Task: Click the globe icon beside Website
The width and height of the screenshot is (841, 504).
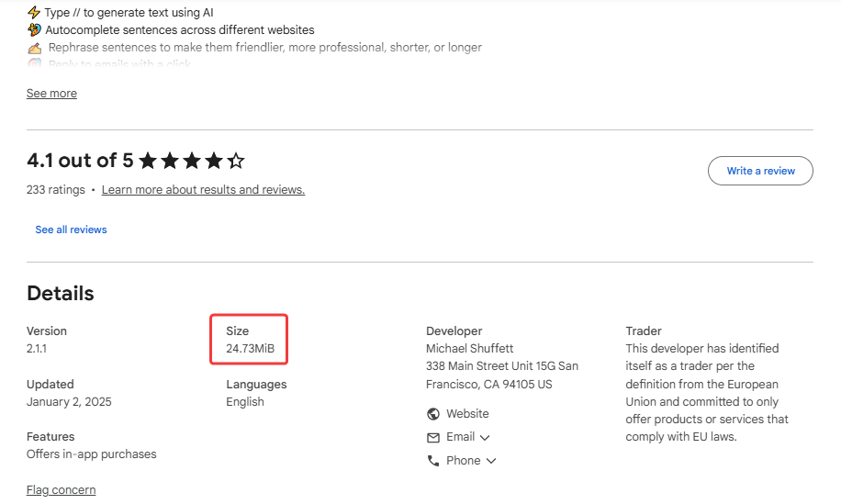Action: [x=433, y=414]
